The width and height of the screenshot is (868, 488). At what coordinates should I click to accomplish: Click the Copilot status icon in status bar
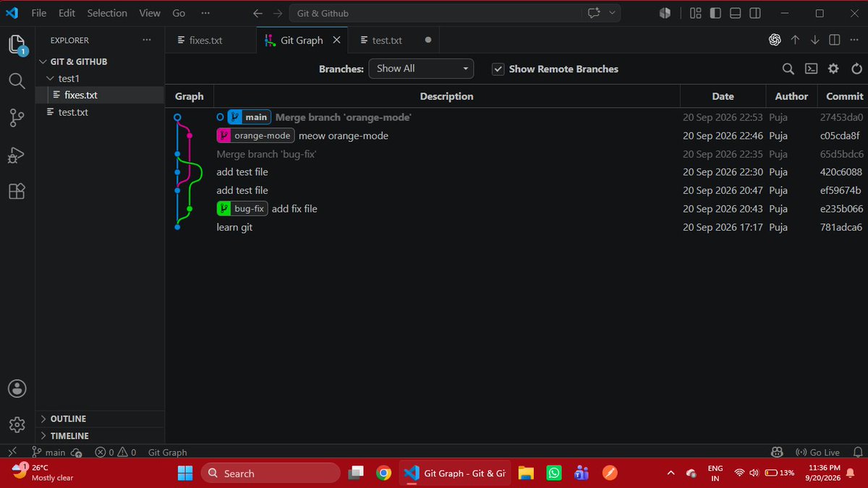tap(777, 452)
